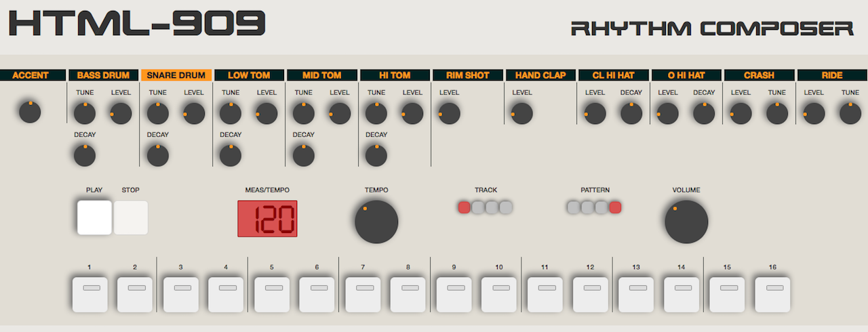
Task: Click the Accent knob
Action: 30,112
